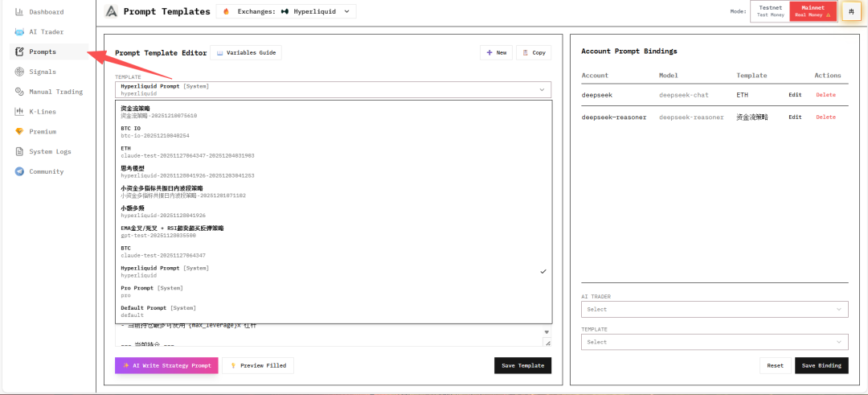Collapse the Template selector chevron
868x395 pixels.
point(542,89)
